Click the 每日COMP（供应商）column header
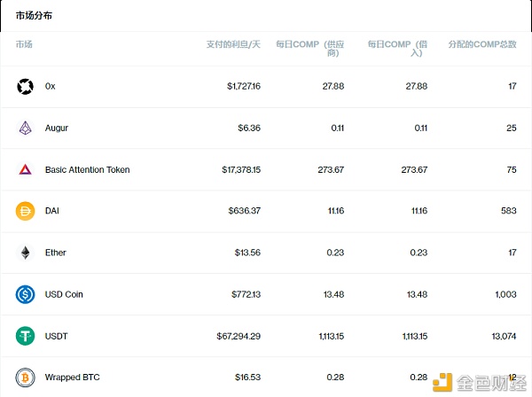 pos(309,49)
